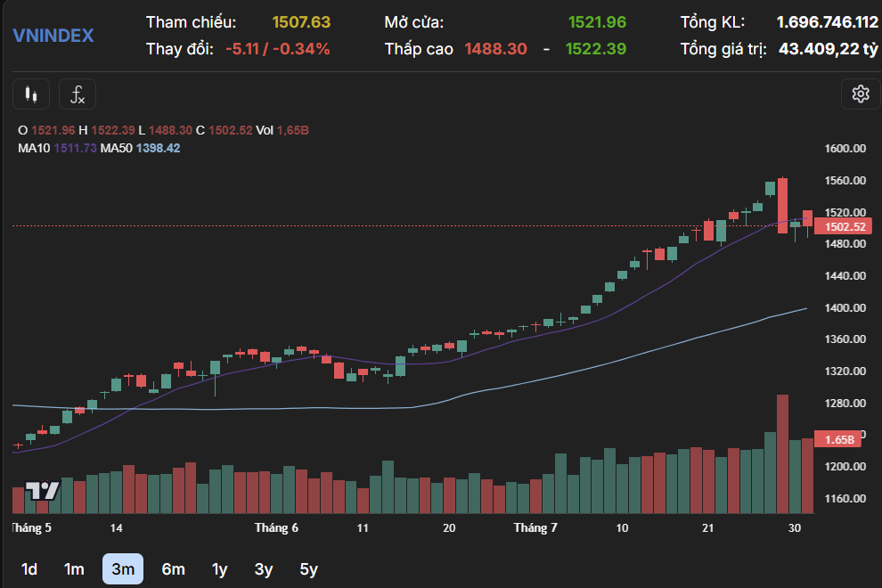This screenshot has width=882, height=588.
Task: Click the 1600.00 price axis mark
Action: pyautogui.click(x=845, y=149)
